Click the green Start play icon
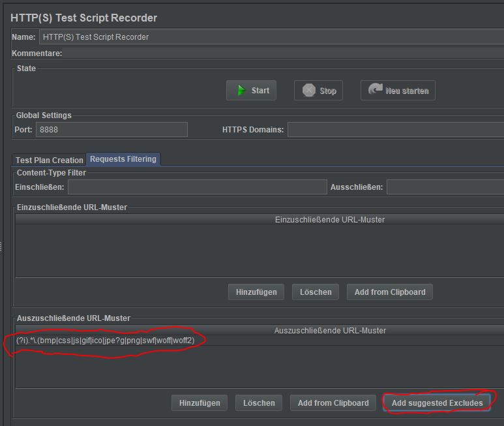 tap(242, 91)
